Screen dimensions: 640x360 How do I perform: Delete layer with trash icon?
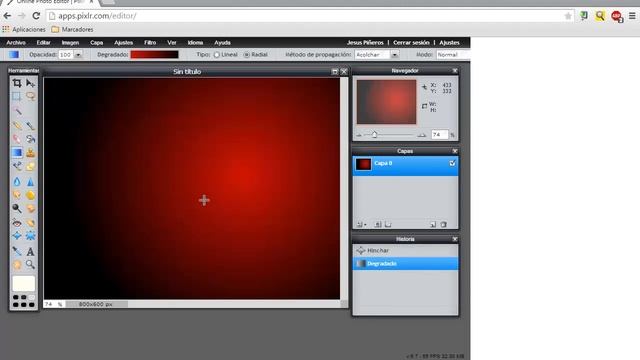[444, 224]
